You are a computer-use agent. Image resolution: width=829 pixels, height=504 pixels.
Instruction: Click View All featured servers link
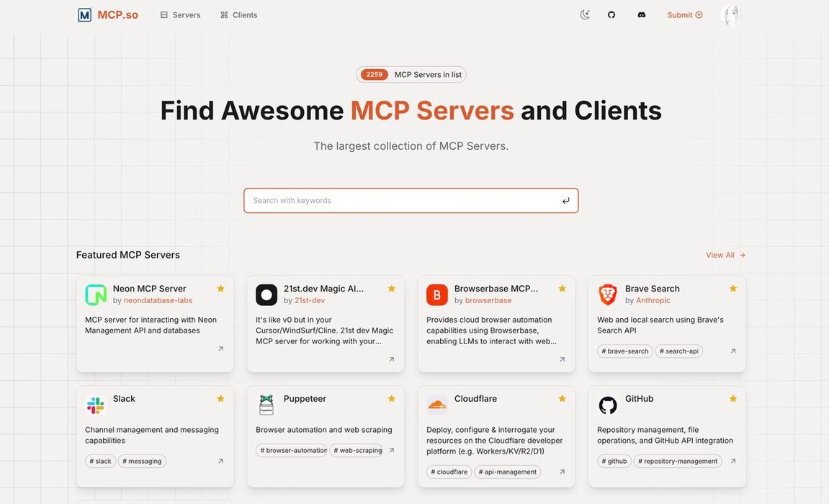[725, 255]
